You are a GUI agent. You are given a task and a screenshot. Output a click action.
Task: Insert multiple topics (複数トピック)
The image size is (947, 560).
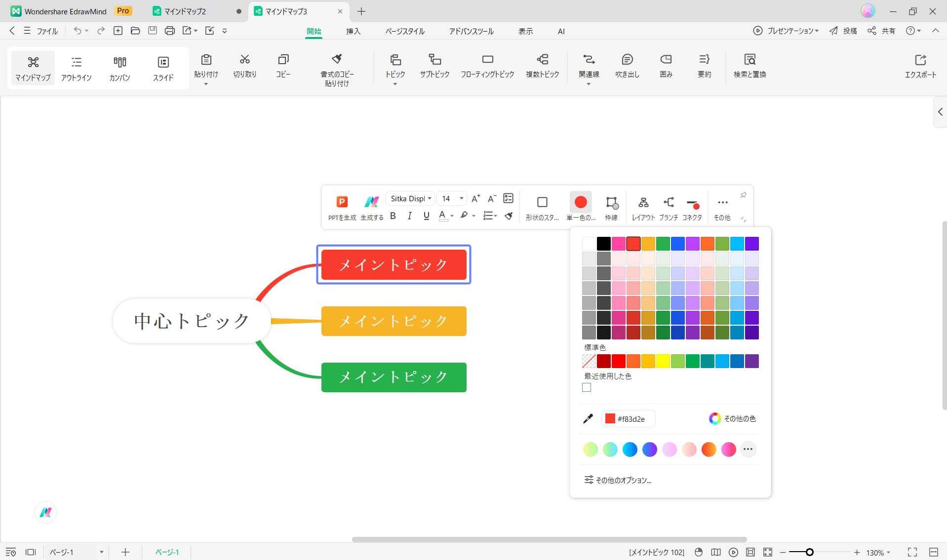tap(542, 66)
